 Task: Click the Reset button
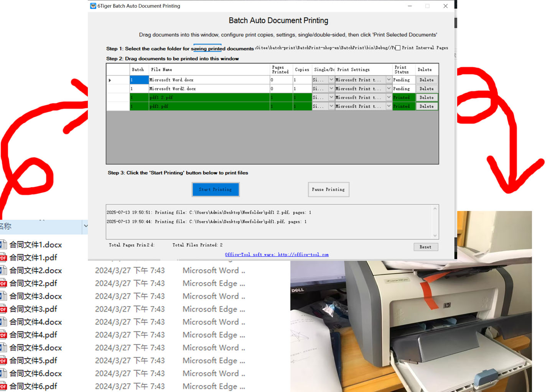point(426,247)
